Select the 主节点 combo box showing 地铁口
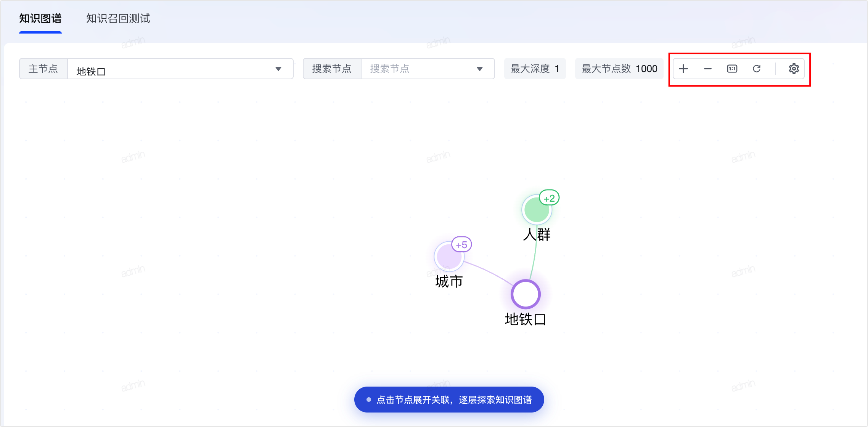The height and width of the screenshot is (427, 868). [x=180, y=69]
